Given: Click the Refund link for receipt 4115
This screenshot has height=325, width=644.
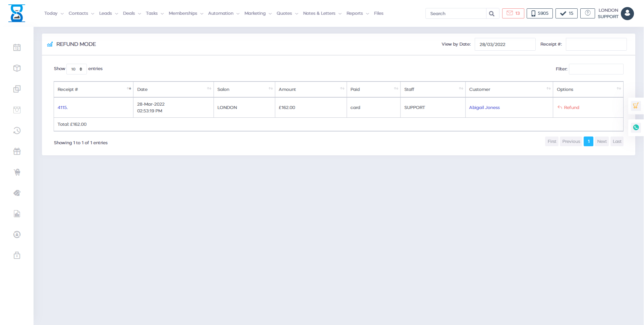Looking at the screenshot, I should pyautogui.click(x=569, y=108).
